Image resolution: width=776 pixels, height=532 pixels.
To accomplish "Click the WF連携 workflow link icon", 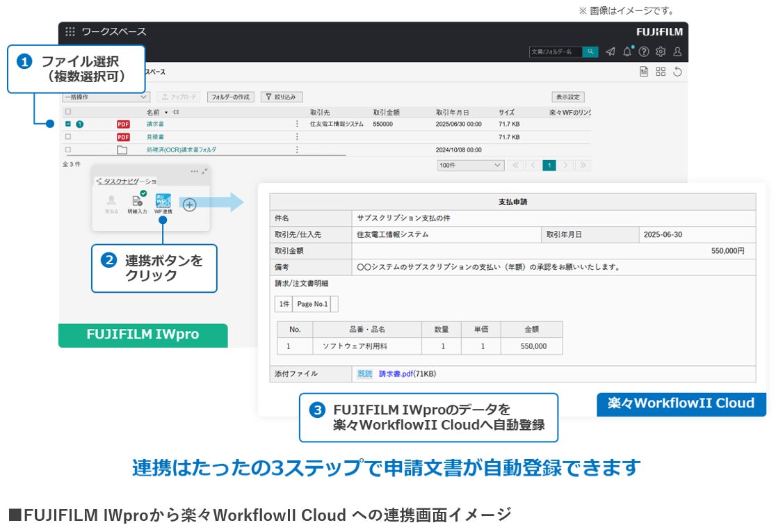I will [x=163, y=202].
